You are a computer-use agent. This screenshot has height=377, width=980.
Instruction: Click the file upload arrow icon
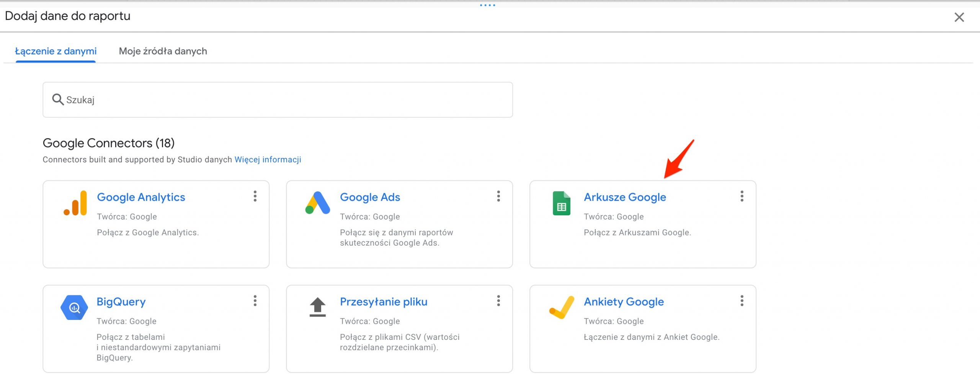click(x=317, y=307)
